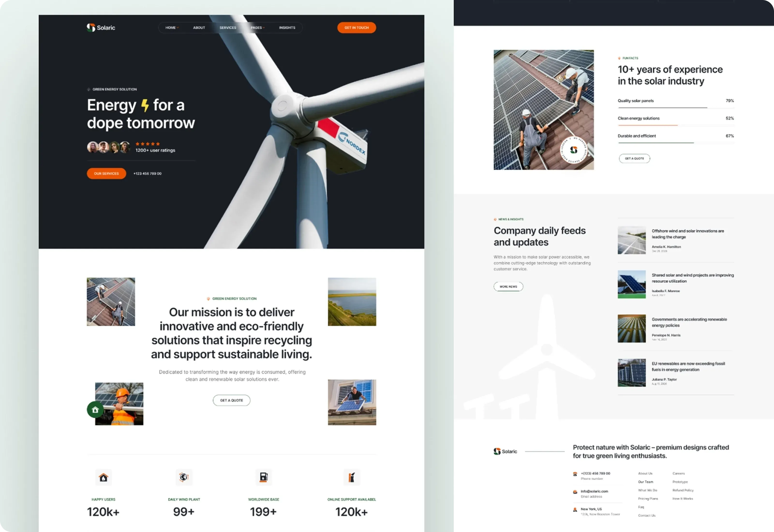
Task: Click Get A Quote under the mission text
Action: [232, 400]
